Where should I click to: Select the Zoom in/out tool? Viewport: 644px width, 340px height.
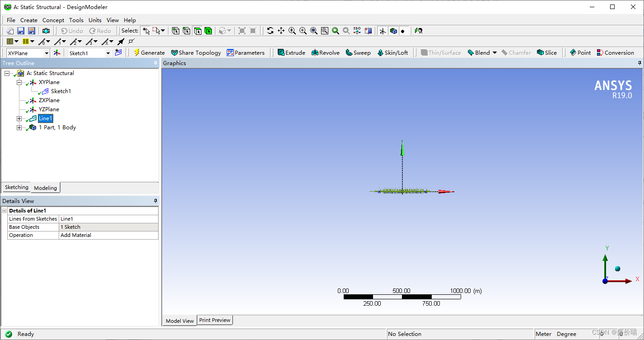292,31
